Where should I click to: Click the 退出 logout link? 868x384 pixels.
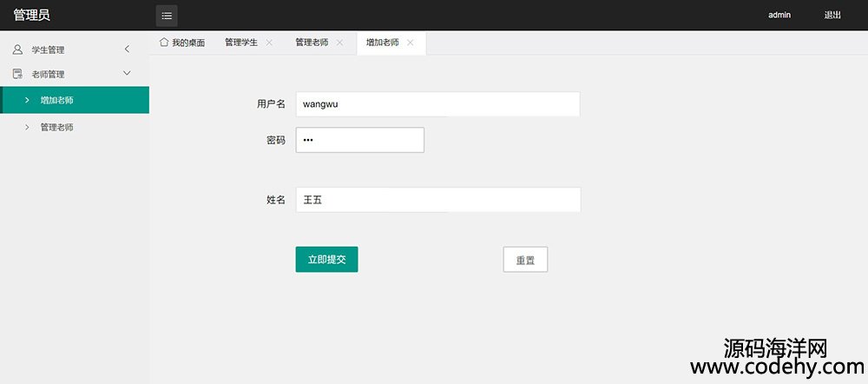[x=832, y=15]
